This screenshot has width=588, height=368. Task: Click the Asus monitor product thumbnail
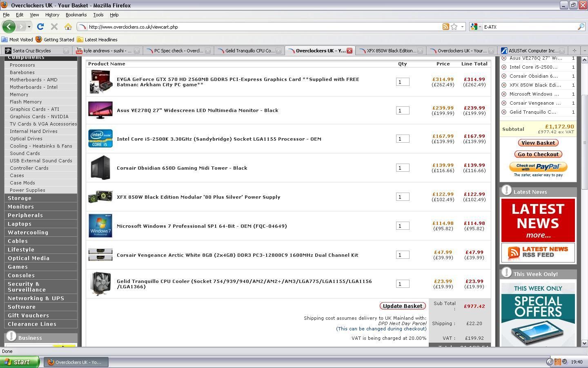click(100, 110)
